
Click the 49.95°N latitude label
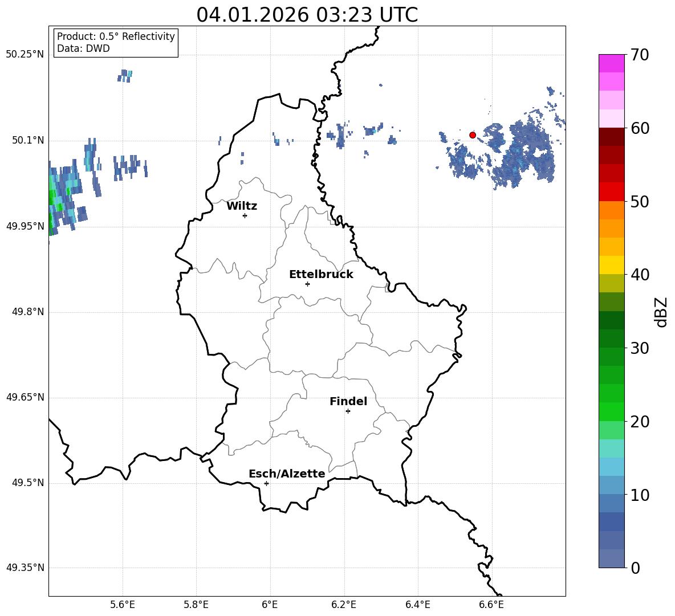(25, 226)
